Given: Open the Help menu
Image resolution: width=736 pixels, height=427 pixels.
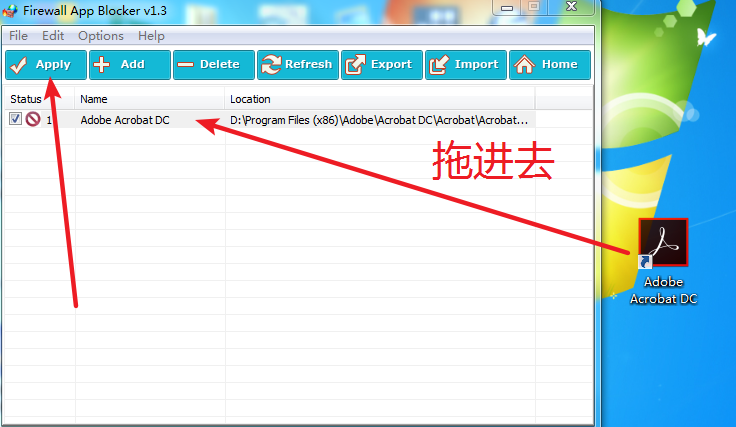Looking at the screenshot, I should pyautogui.click(x=151, y=36).
